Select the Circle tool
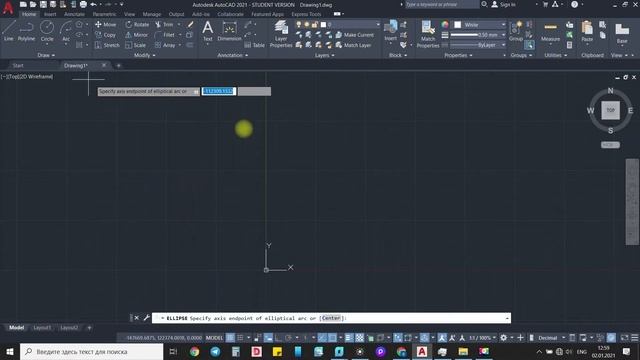This screenshot has height=360, width=640. tap(47, 31)
